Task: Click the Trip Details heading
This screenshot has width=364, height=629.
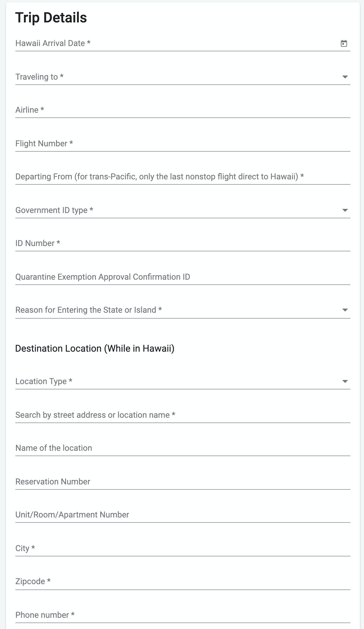Action: pos(51,18)
